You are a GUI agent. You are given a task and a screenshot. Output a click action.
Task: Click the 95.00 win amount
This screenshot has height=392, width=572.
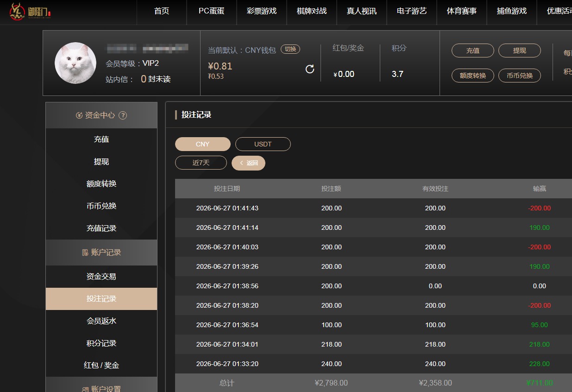click(x=540, y=325)
